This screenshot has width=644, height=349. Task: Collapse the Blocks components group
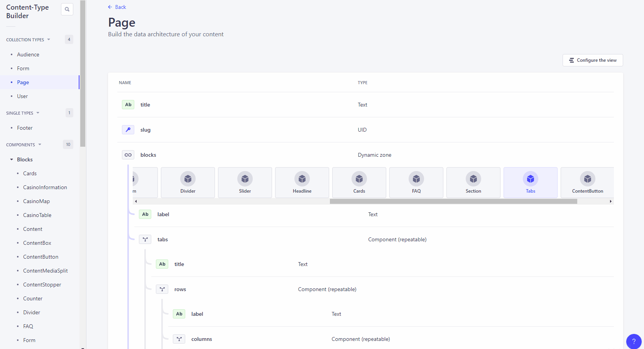[11, 159]
